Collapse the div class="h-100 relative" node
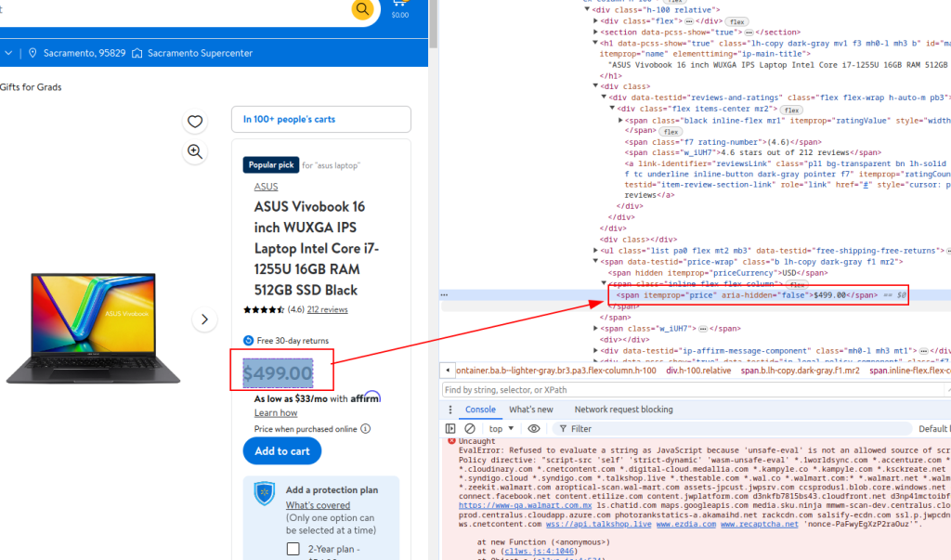 (x=587, y=9)
